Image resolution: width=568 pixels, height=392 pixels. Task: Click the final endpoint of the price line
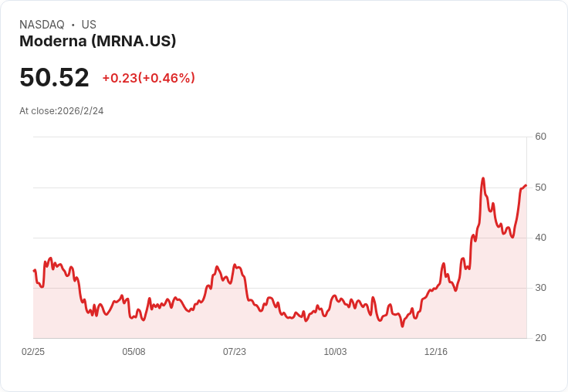click(x=526, y=185)
